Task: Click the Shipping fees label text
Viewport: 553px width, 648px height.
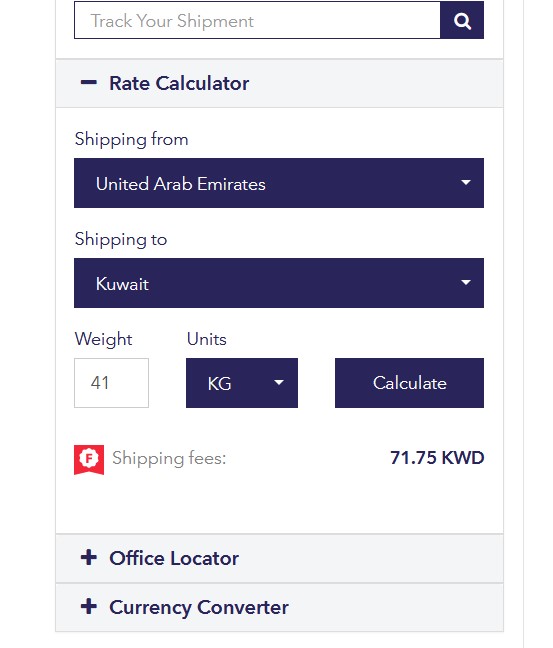Action: click(169, 459)
